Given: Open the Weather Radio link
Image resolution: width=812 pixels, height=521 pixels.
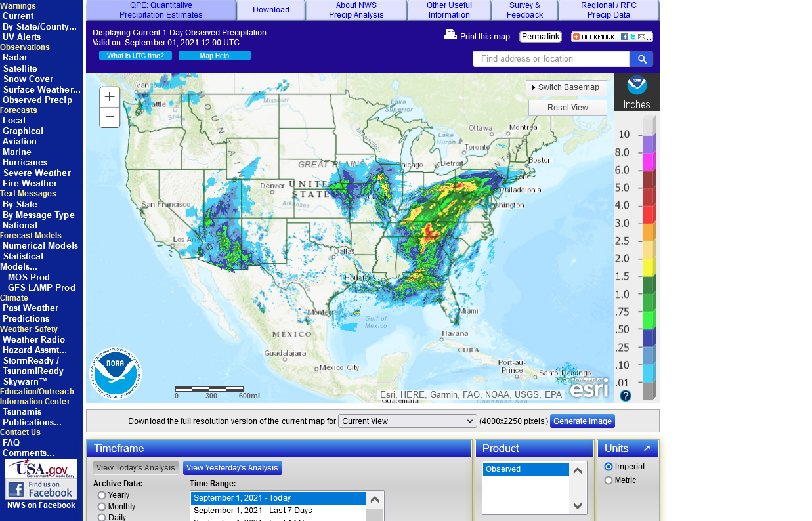Looking at the screenshot, I should pos(33,339).
